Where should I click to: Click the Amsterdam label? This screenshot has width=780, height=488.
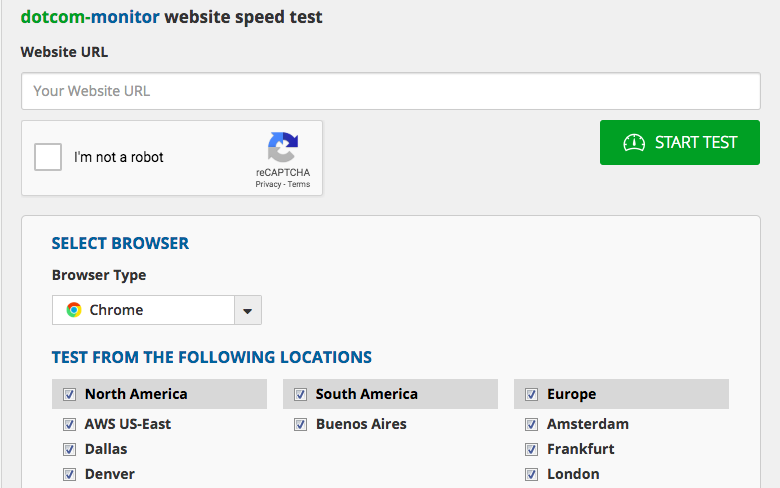[588, 424]
